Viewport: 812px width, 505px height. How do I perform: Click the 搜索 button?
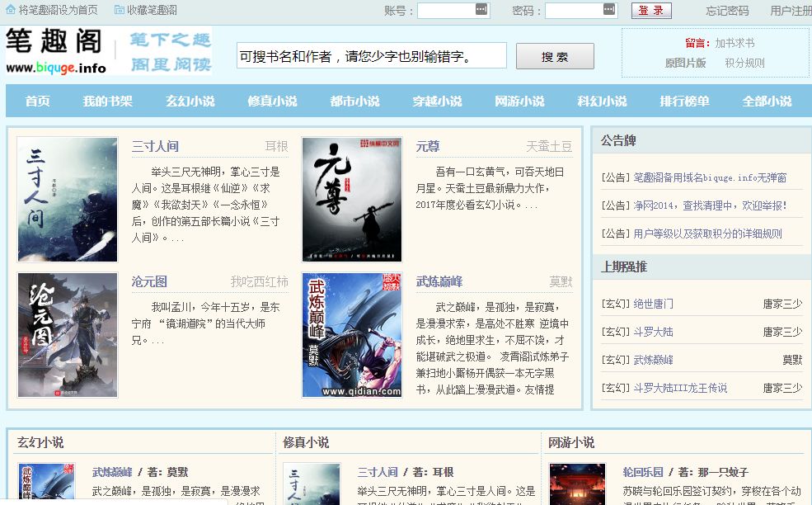coord(555,56)
